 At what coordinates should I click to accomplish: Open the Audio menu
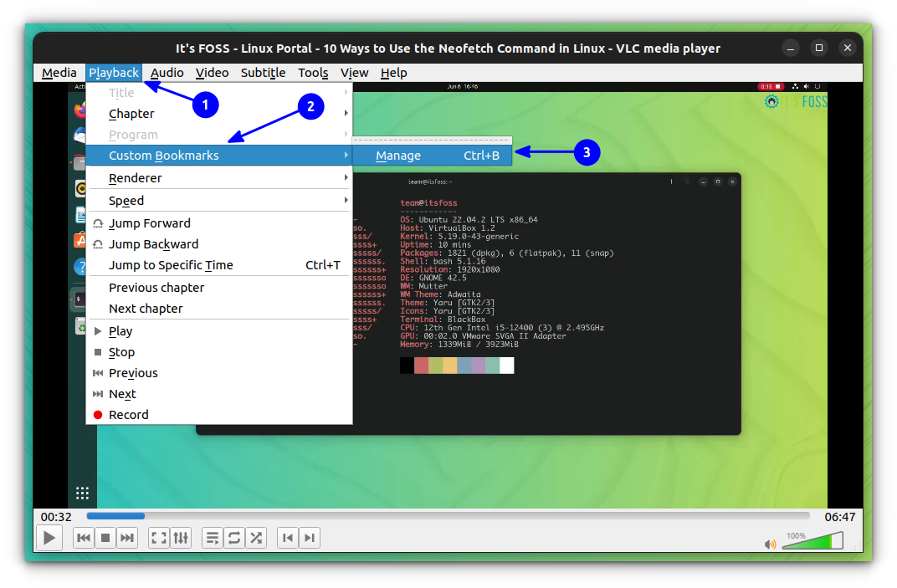(x=167, y=73)
